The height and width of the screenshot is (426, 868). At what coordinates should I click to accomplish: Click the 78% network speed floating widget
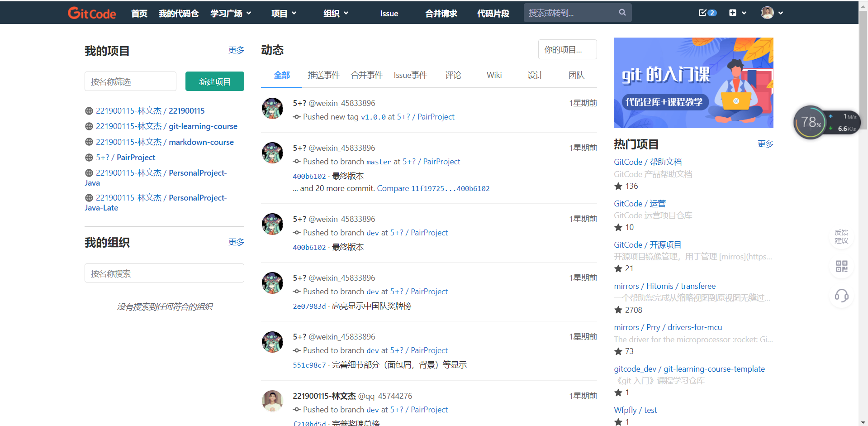(x=827, y=122)
